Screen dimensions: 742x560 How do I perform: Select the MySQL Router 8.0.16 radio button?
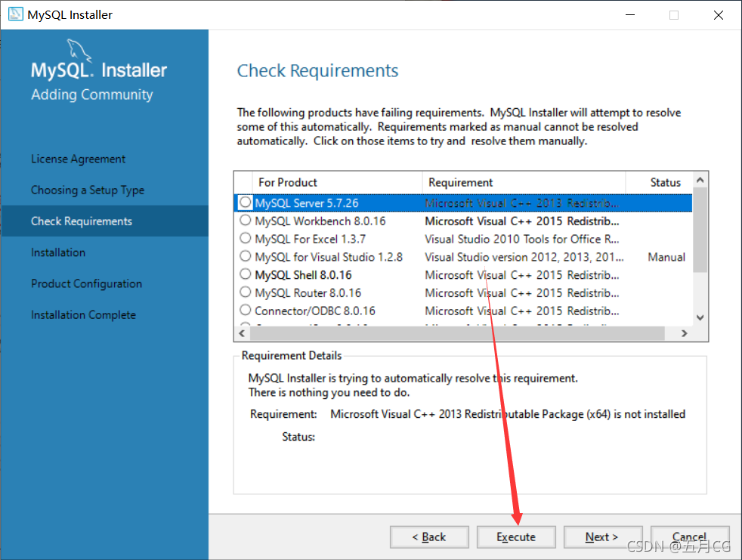(x=245, y=292)
